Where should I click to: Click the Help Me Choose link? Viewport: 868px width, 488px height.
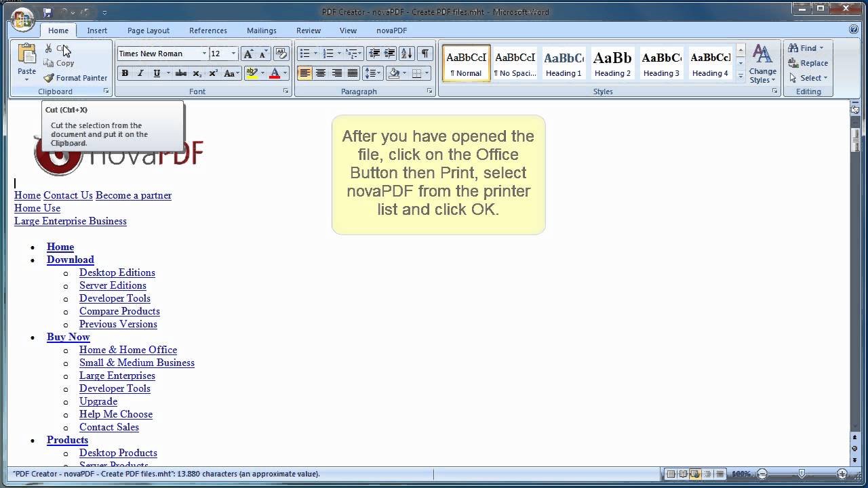(x=116, y=414)
